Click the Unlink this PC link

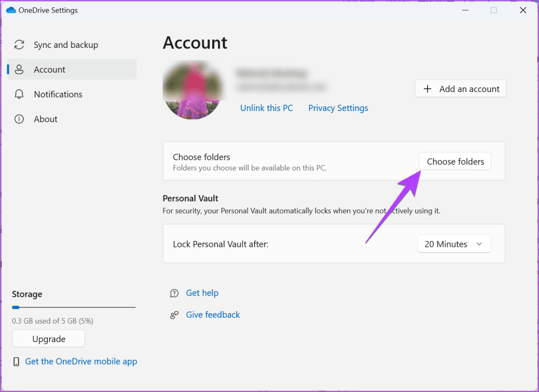tap(266, 108)
